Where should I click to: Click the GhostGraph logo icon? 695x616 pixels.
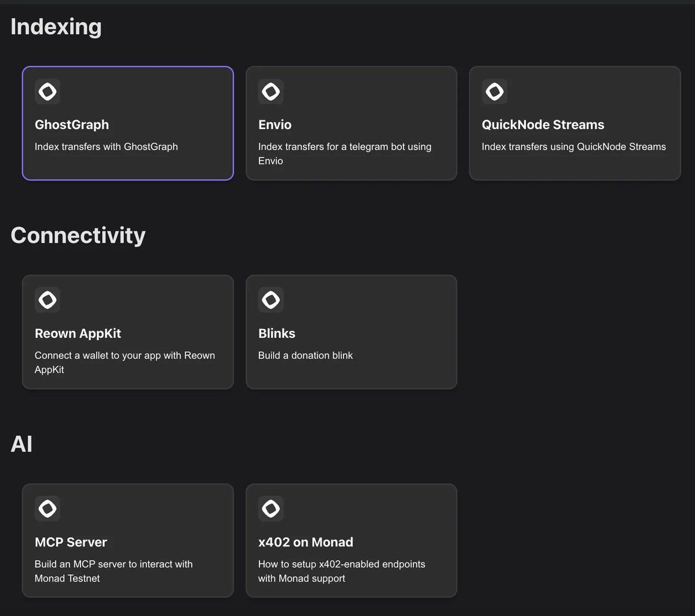click(x=47, y=91)
